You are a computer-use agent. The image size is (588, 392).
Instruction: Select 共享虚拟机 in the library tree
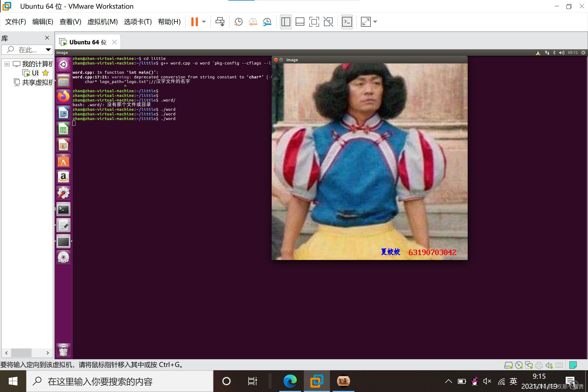coord(37,82)
